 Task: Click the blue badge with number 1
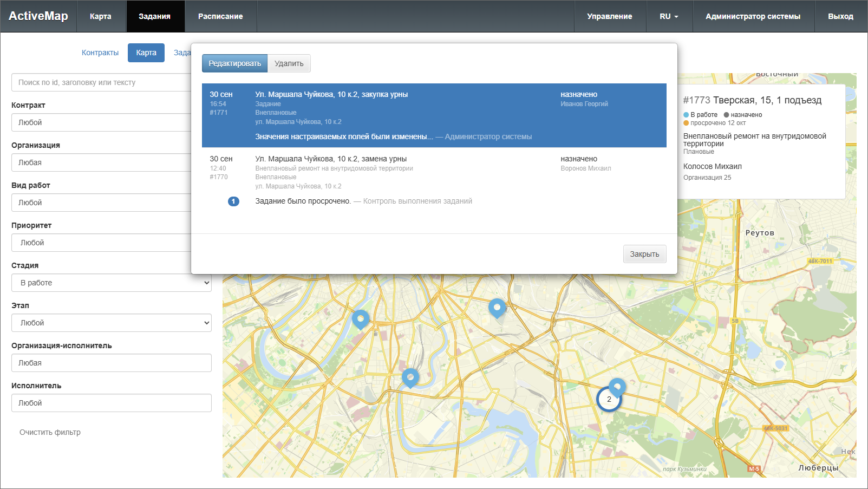[x=233, y=201]
